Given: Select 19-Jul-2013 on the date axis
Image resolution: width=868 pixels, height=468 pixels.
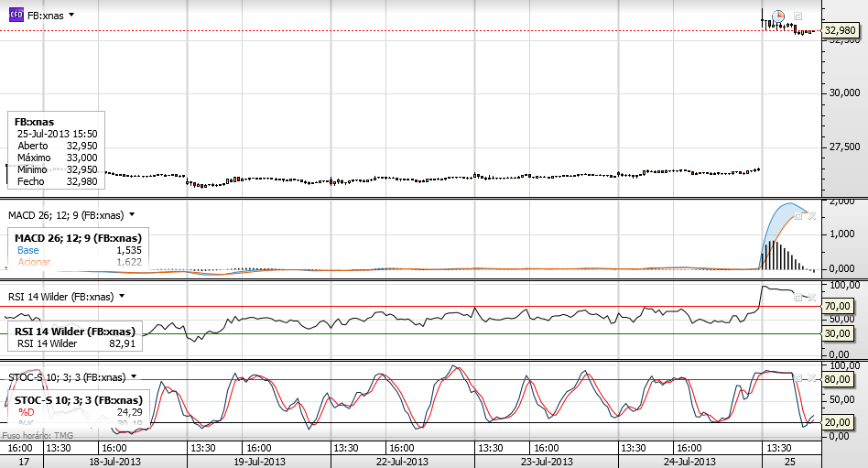Looking at the screenshot, I should pyautogui.click(x=259, y=462).
